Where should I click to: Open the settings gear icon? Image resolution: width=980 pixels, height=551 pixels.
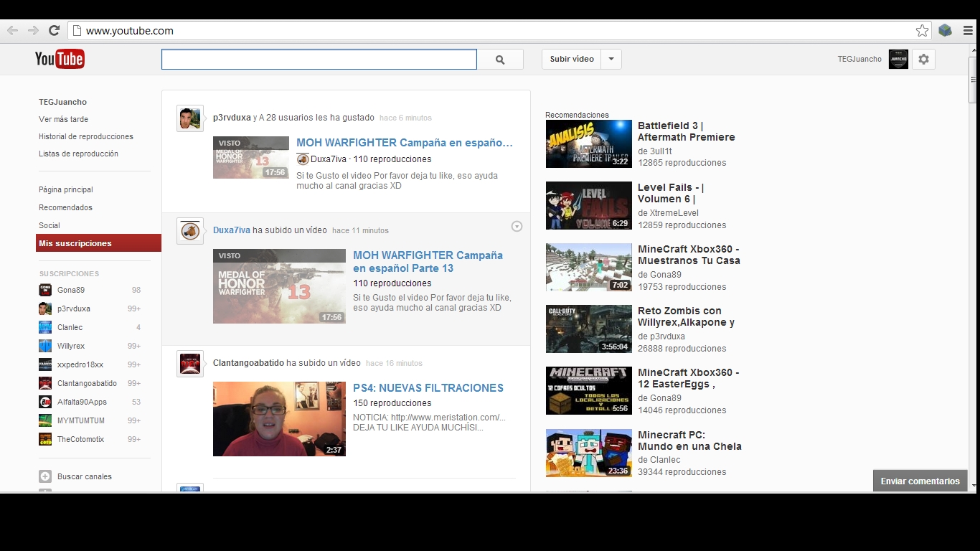coord(923,60)
